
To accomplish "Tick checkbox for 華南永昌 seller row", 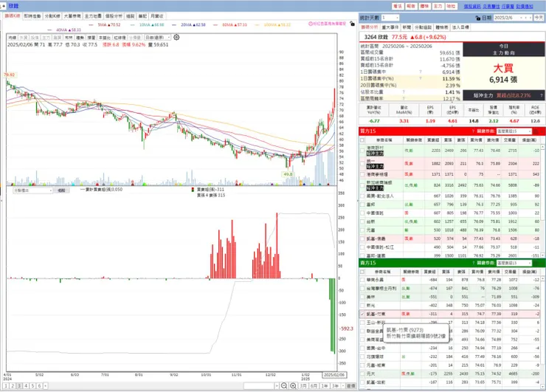I will [362, 280].
